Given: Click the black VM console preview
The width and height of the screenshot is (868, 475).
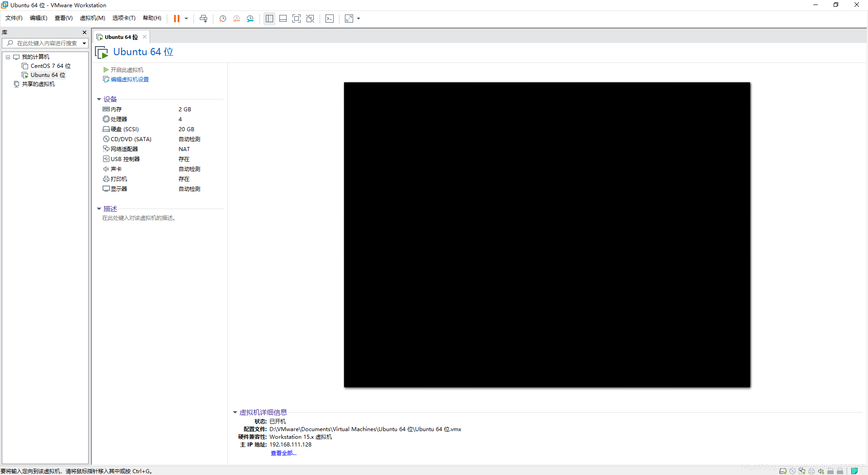Looking at the screenshot, I should [x=547, y=234].
